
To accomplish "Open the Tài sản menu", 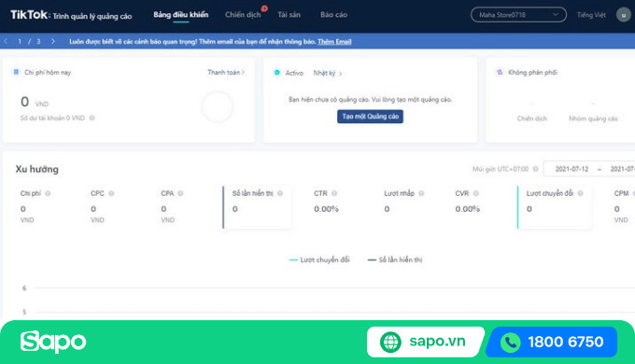I will [x=289, y=15].
